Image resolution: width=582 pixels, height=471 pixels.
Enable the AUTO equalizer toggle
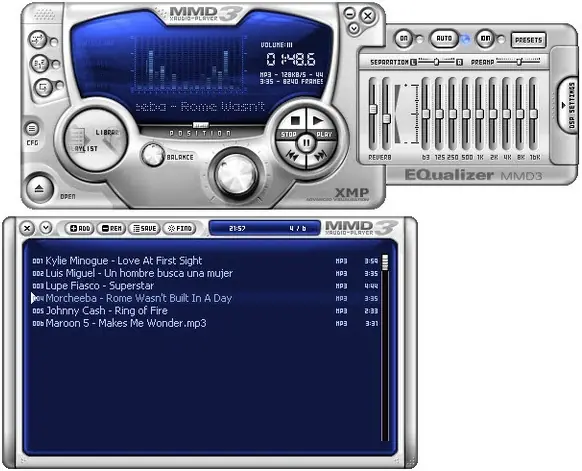(444, 38)
